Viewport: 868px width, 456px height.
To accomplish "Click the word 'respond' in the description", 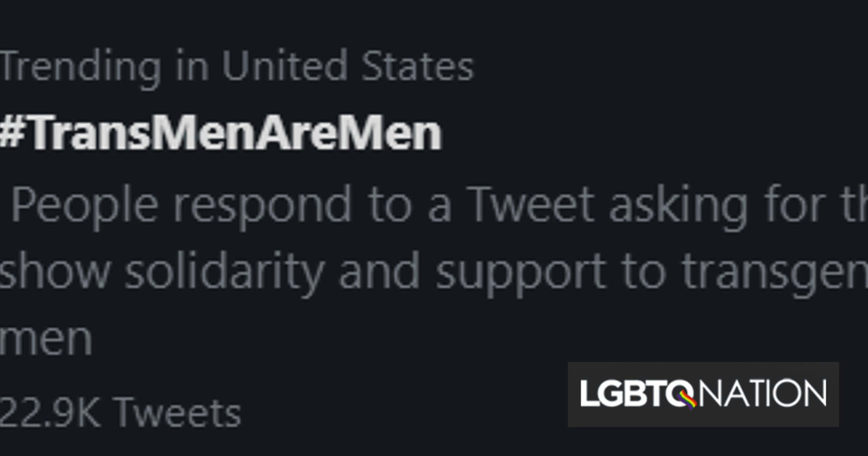I will click(x=262, y=205).
